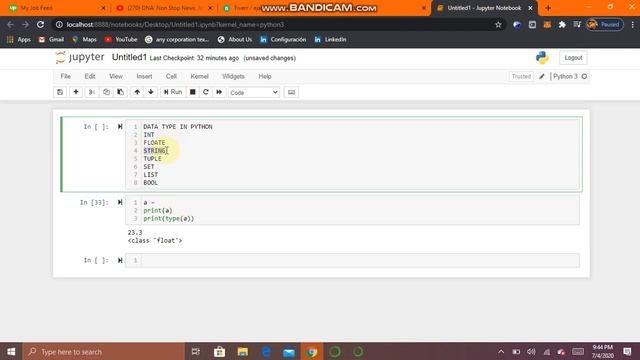Open the Configuración bookmark
This screenshot has width=640, height=360.
coord(283,40)
